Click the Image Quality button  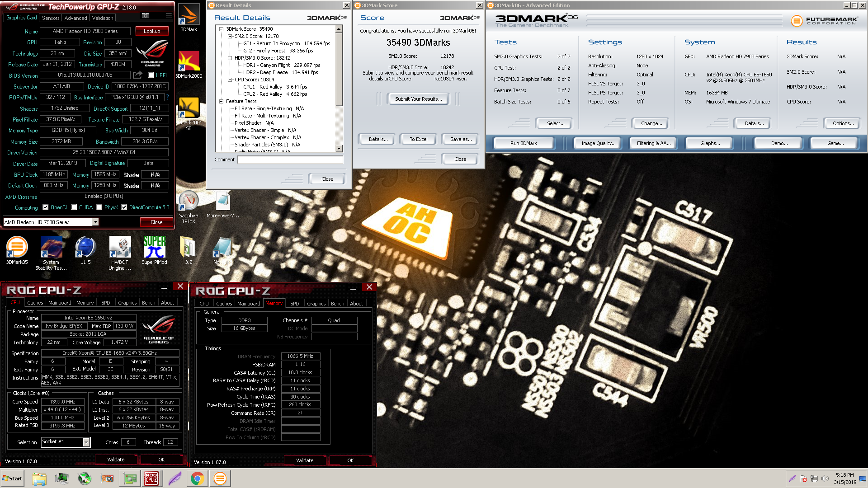coord(598,143)
